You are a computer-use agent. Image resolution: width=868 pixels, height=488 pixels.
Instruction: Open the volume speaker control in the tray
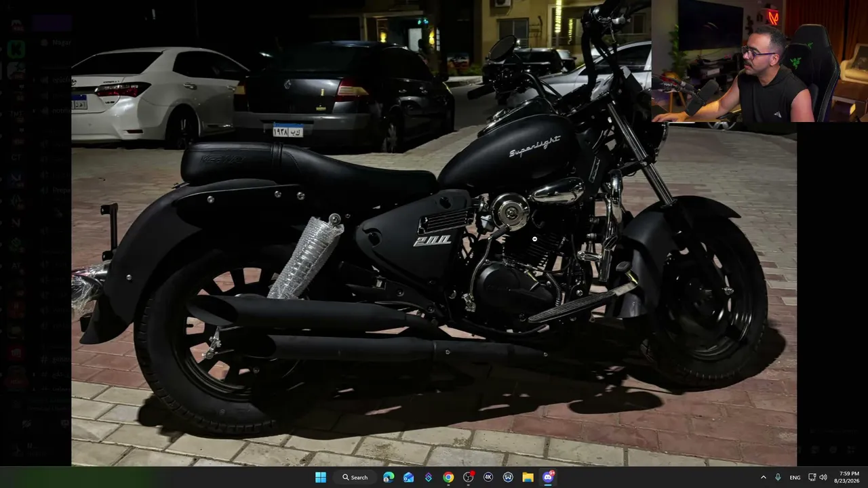823,477
